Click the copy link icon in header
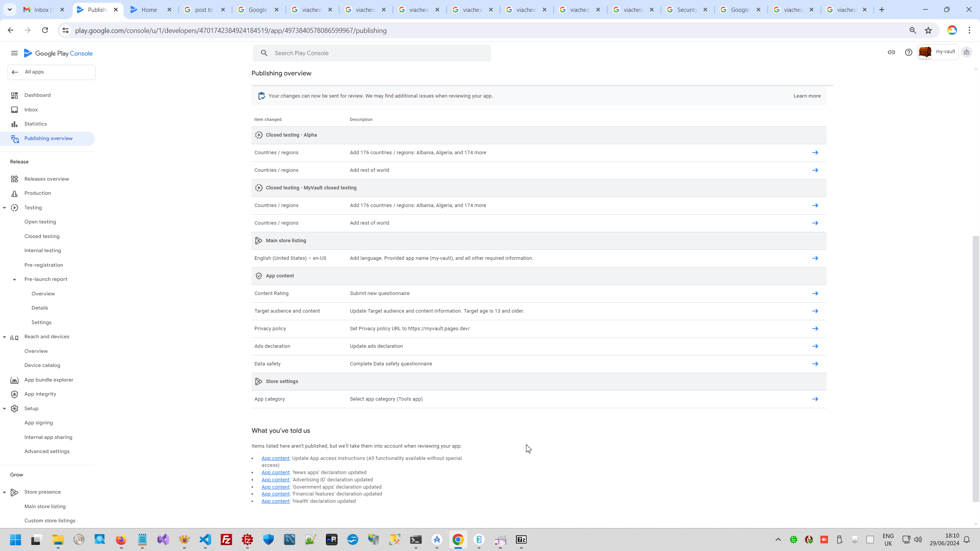Viewport: 980px width, 551px height. (x=891, y=52)
